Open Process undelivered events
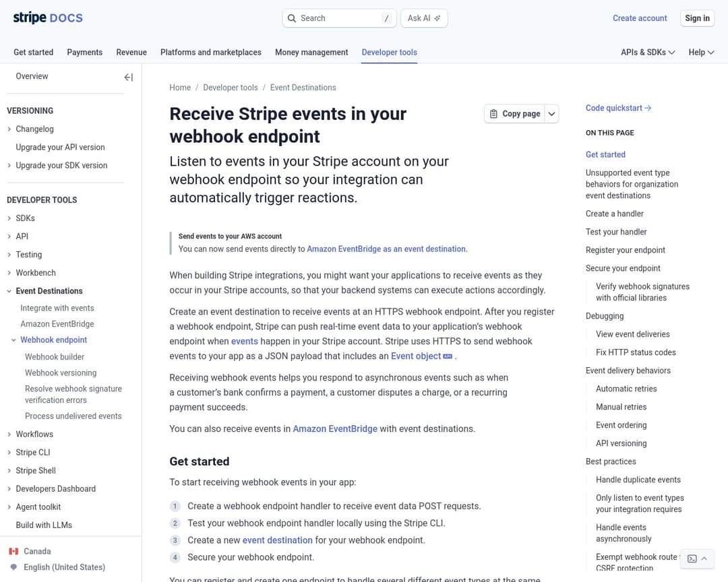 click(73, 416)
